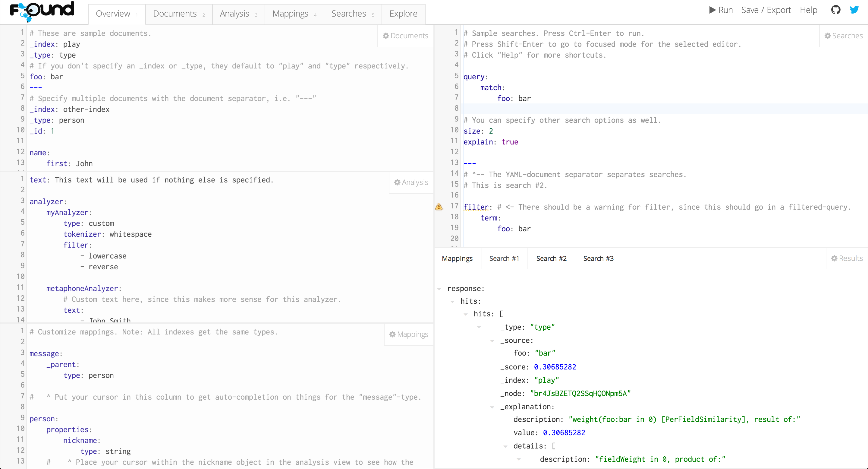
Task: Click the Mappings gear label
Action: tap(408, 334)
